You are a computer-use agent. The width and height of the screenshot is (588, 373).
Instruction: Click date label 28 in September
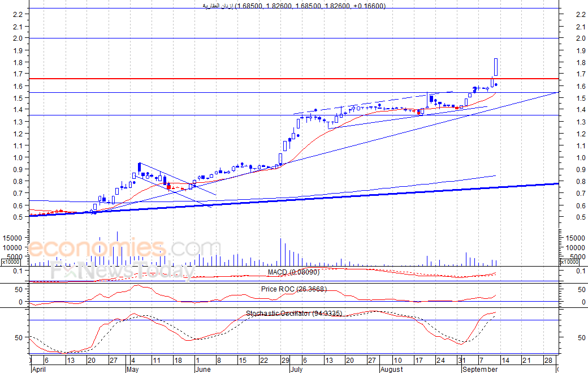click(548, 360)
